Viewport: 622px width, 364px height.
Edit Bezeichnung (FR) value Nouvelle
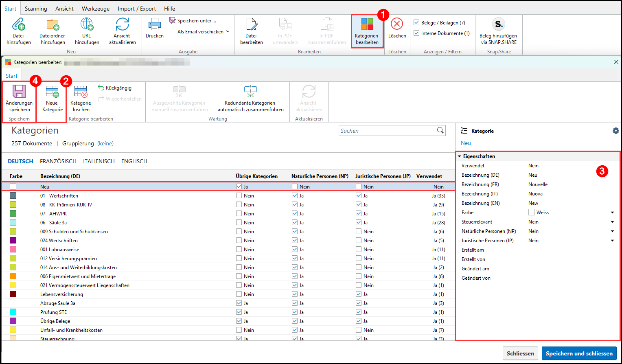tap(538, 184)
